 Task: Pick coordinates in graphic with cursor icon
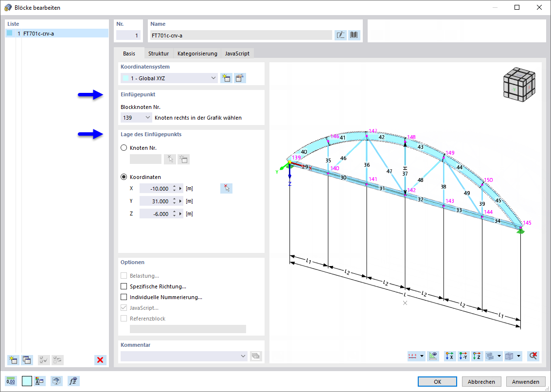pos(226,188)
